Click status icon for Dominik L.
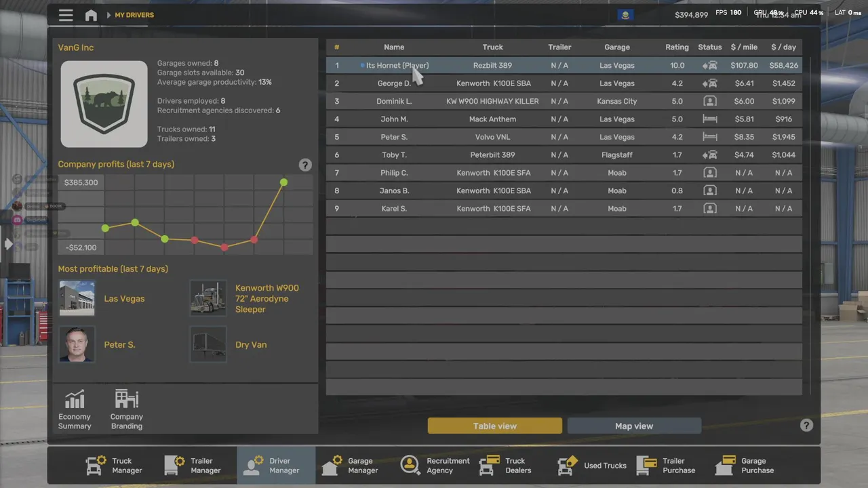 [x=710, y=101]
